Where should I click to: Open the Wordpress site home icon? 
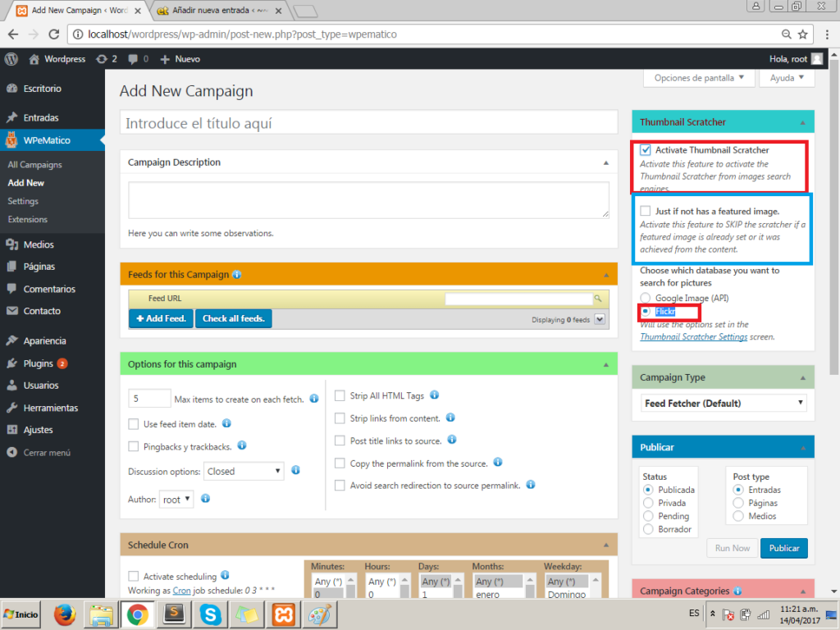(34, 59)
